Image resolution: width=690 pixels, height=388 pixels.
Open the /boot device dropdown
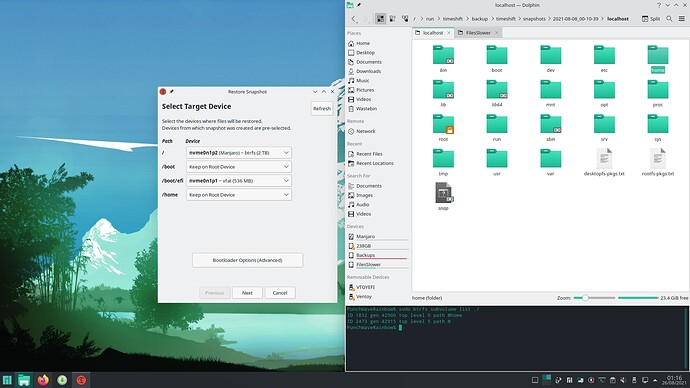239,167
